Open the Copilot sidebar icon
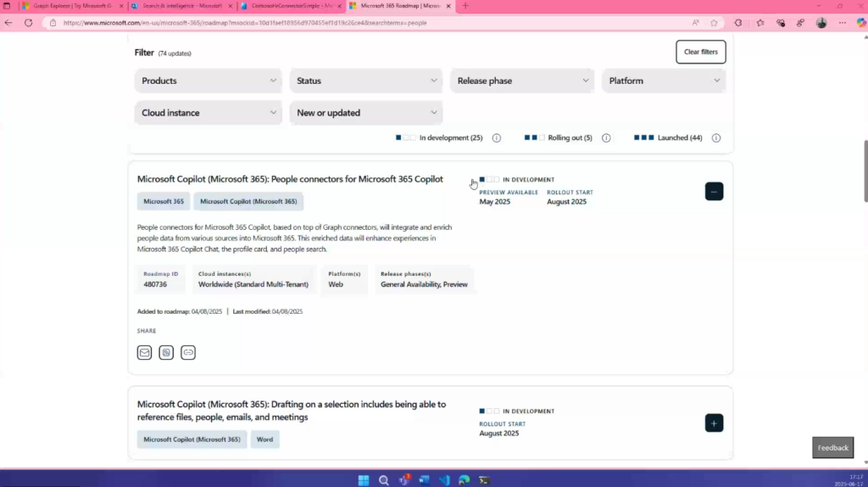The width and height of the screenshot is (868, 487). pyautogui.click(x=861, y=23)
